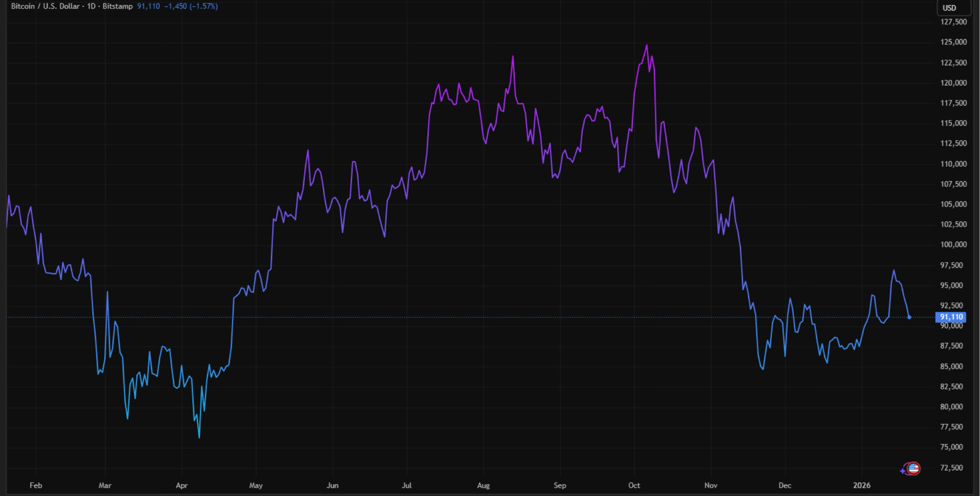980x496 pixels.
Task: Click the 100,000 price scale label
Action: 953,245
